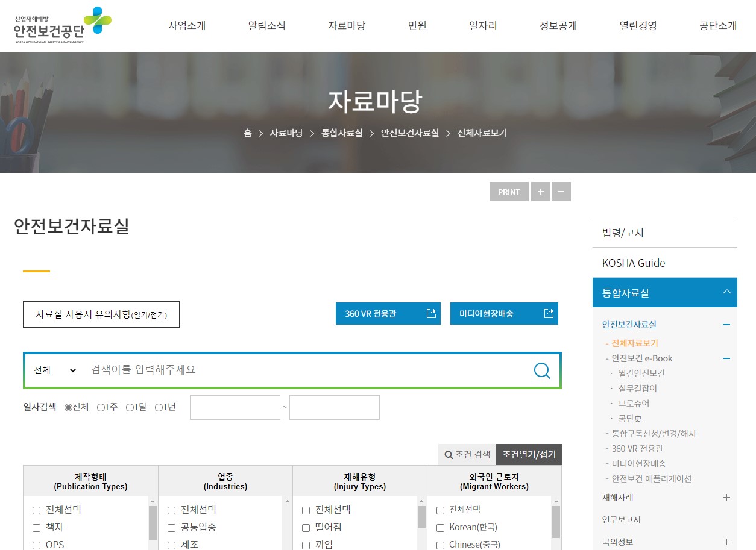
Task: Click the 조건 검색 button
Action: click(467, 454)
